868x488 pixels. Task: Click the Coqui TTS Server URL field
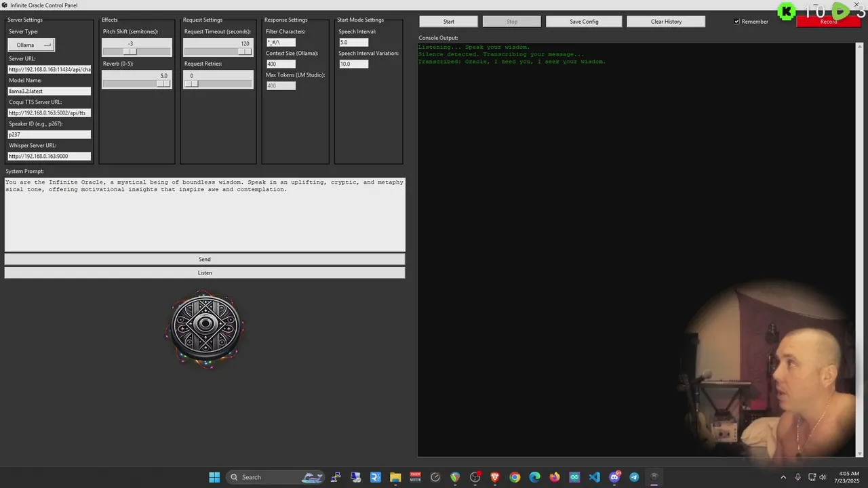pyautogui.click(x=50, y=113)
